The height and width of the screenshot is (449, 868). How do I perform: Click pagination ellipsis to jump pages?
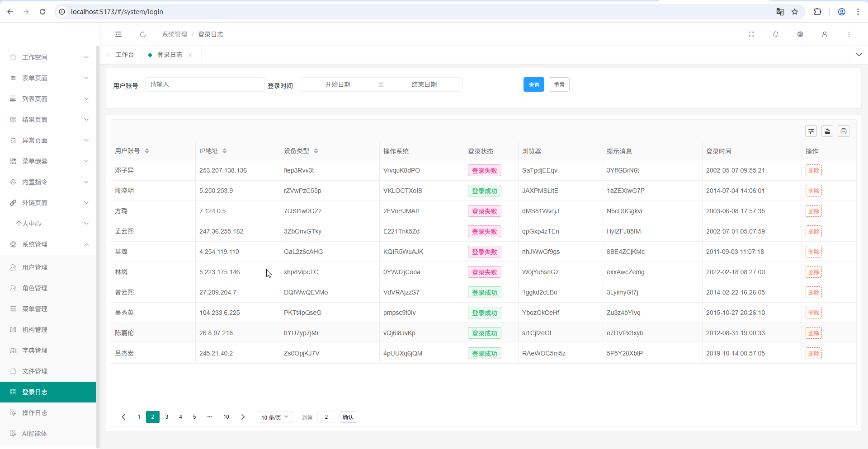point(209,417)
